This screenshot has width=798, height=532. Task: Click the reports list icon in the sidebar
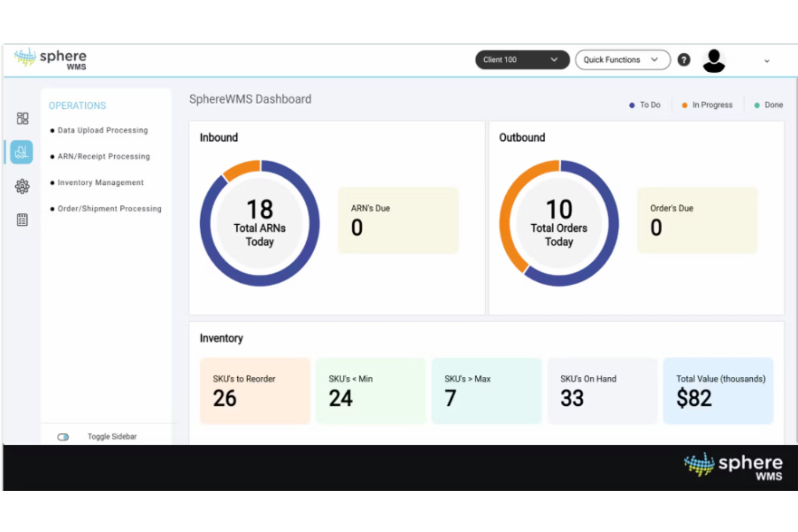[22, 219]
